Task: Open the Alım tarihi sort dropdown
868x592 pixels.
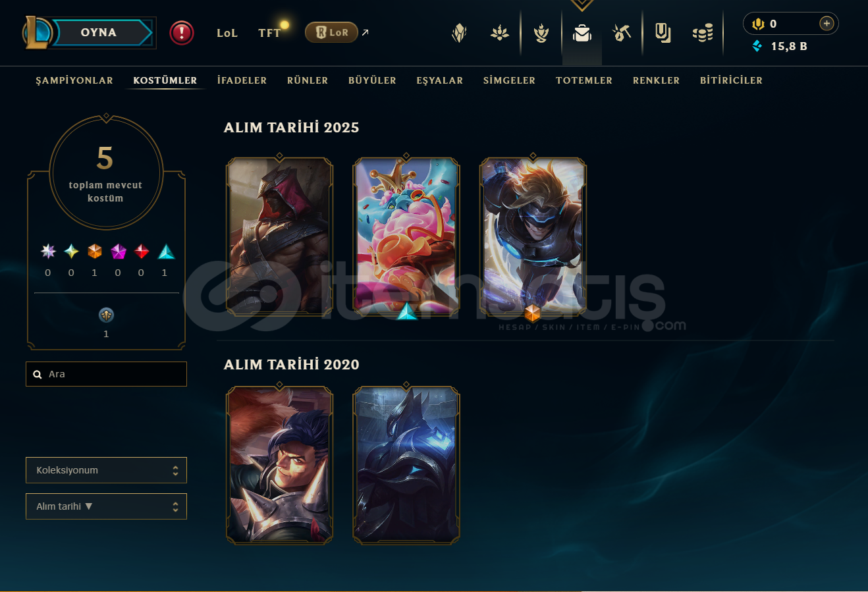Action: (106, 506)
